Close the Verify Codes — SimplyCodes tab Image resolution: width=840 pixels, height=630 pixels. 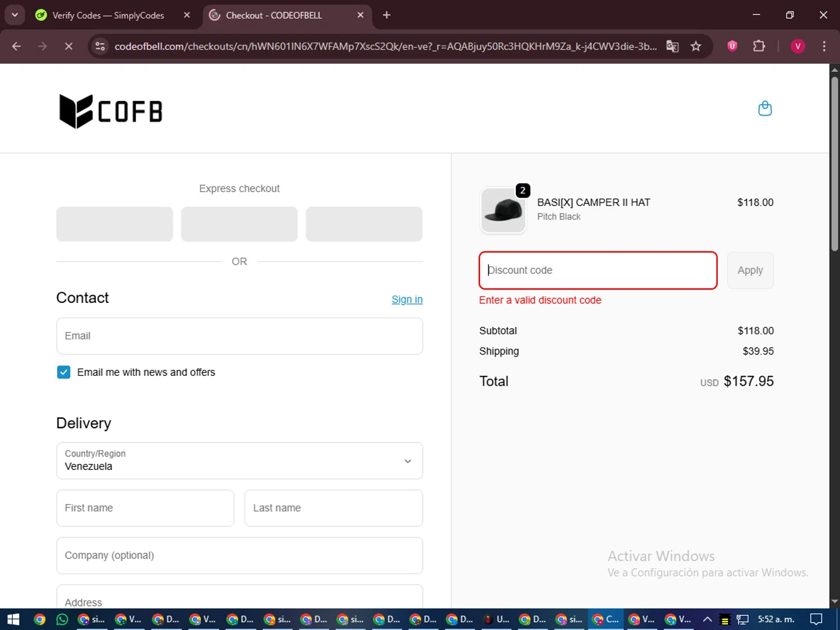point(187,15)
